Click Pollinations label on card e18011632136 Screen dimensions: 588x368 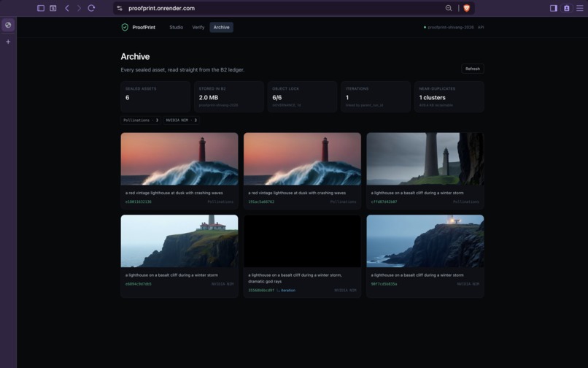220,202
